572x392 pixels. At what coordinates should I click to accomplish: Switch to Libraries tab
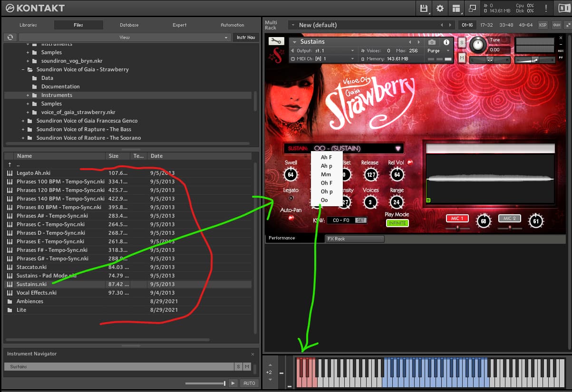coord(28,25)
